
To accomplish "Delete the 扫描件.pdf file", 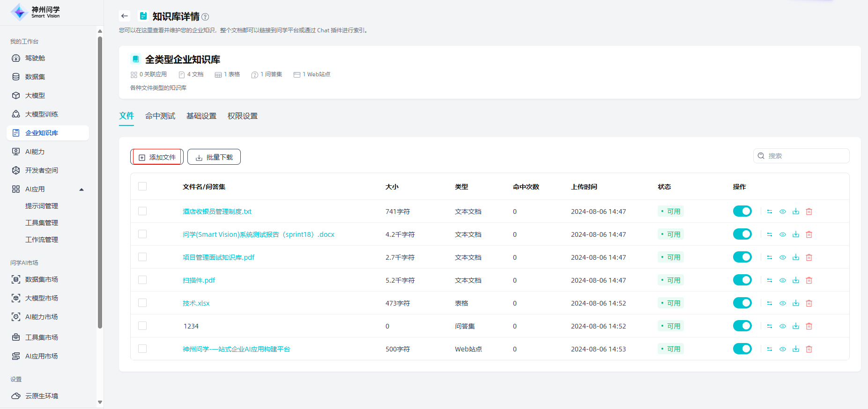I will pos(809,280).
